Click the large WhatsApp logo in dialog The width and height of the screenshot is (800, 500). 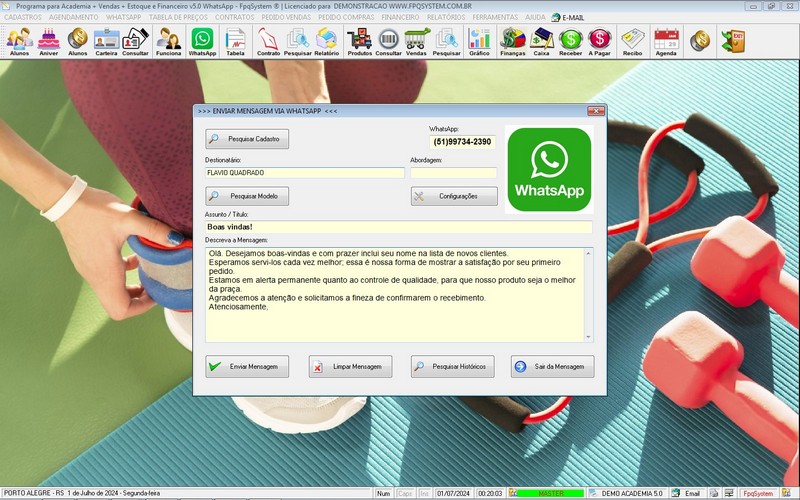coord(549,169)
